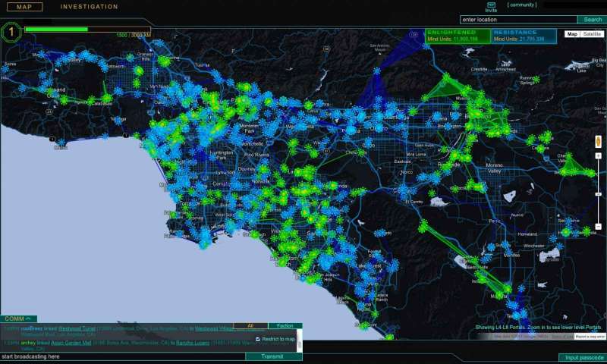
Task: Collapse the COMM panel chevron
Action: click(28, 318)
